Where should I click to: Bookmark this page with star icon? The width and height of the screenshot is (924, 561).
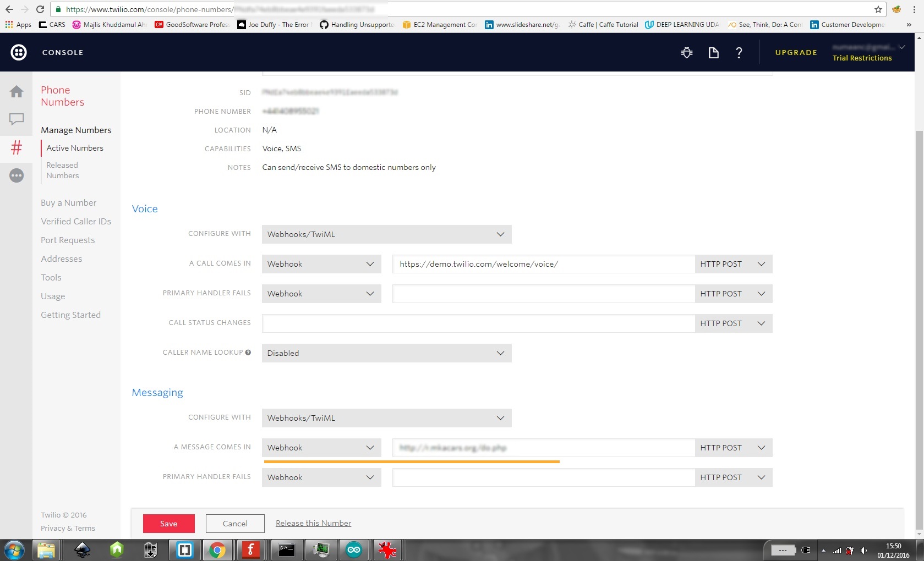pos(878,9)
